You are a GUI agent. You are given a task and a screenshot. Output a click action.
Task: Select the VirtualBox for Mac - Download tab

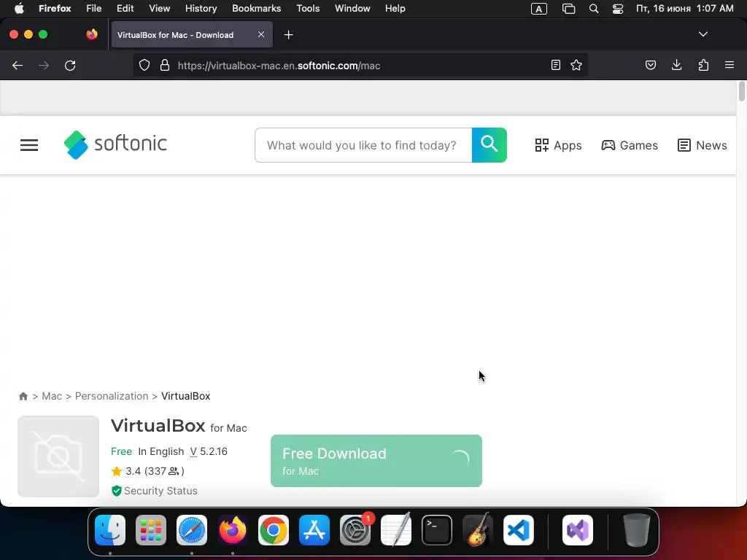(x=192, y=34)
